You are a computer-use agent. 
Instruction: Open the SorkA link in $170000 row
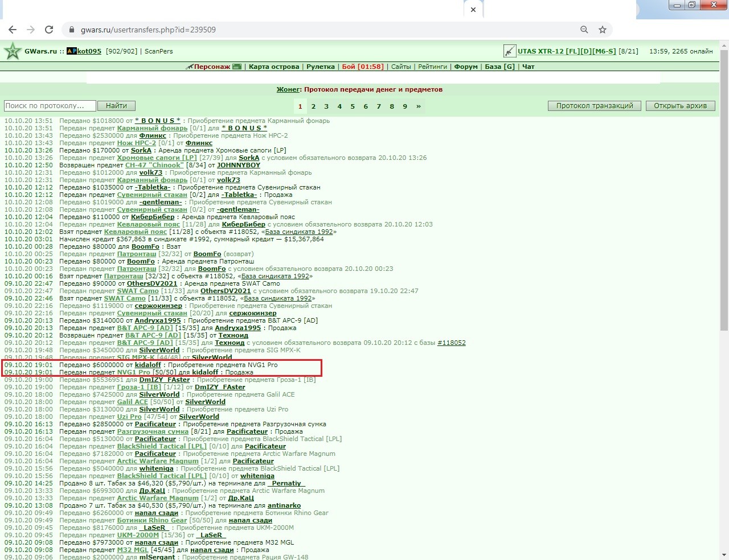[x=141, y=150]
